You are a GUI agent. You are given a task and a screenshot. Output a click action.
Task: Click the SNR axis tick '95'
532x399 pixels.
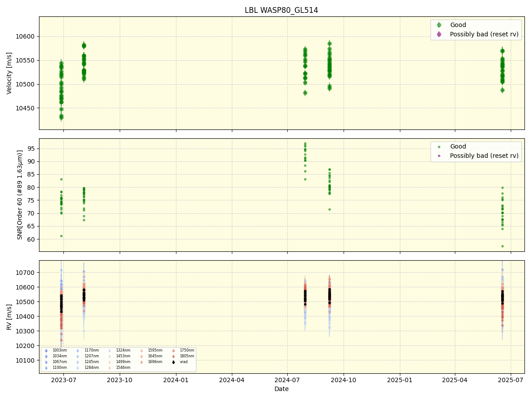[31, 149]
